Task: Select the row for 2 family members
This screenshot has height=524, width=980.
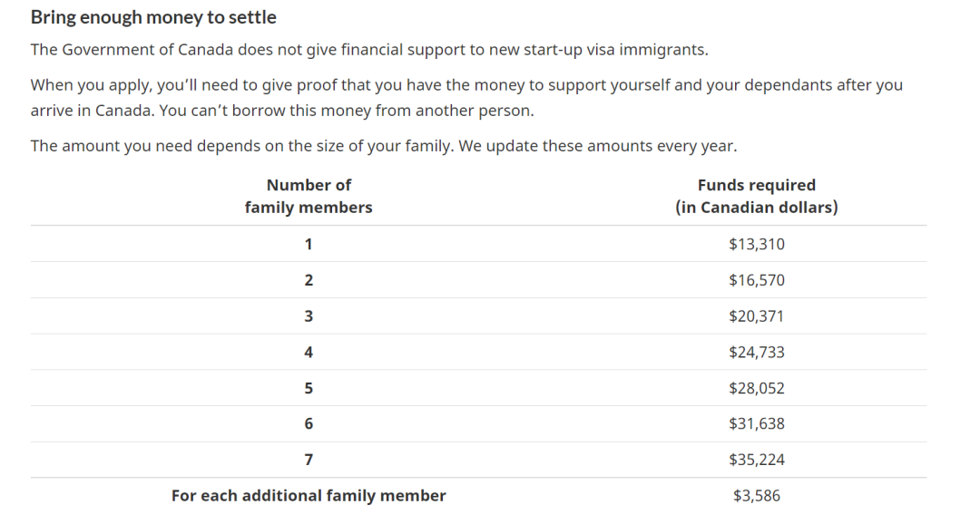Action: click(479, 280)
